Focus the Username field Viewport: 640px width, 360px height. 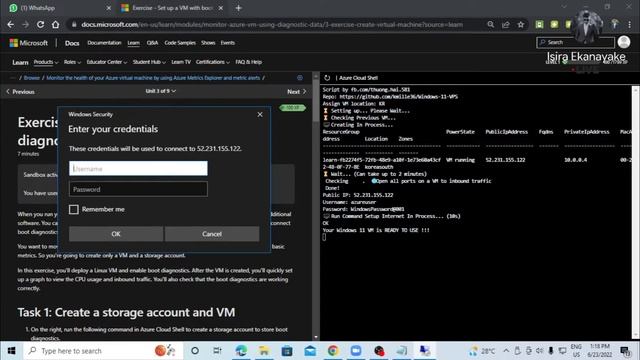point(138,168)
